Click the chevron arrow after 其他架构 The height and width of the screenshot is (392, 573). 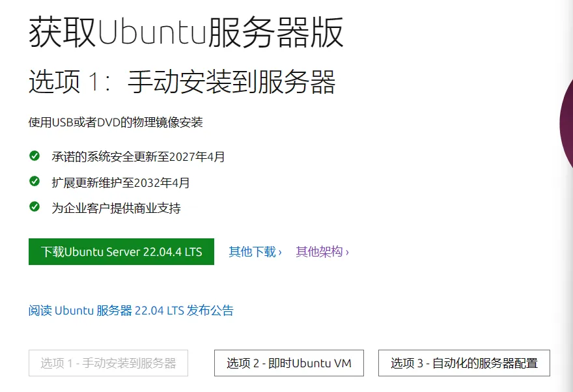[x=347, y=253]
